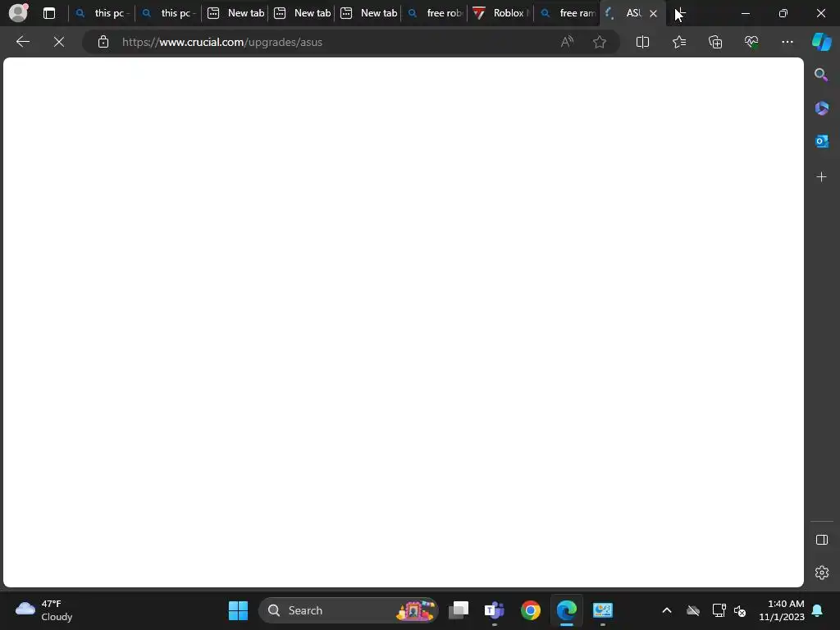Open the sidebar Search icon
Image resolution: width=840 pixels, height=630 pixels.
click(x=821, y=75)
